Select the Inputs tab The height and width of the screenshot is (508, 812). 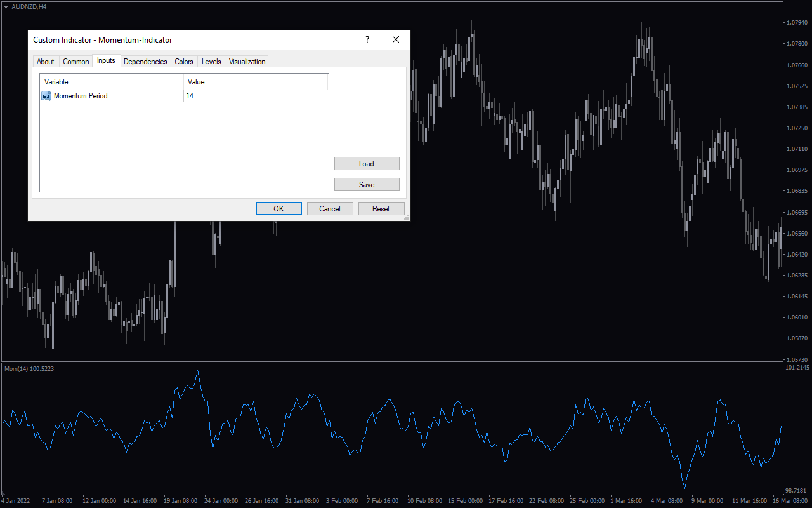[x=106, y=60]
